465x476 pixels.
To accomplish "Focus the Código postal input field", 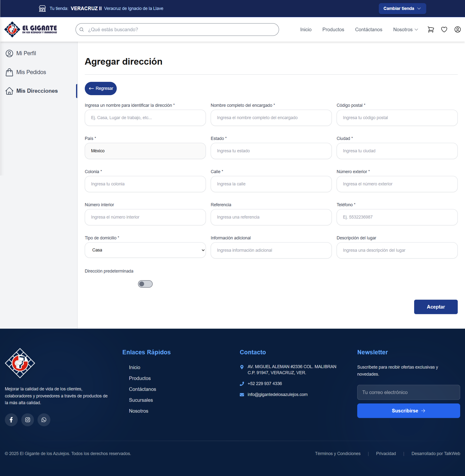I will click(397, 118).
